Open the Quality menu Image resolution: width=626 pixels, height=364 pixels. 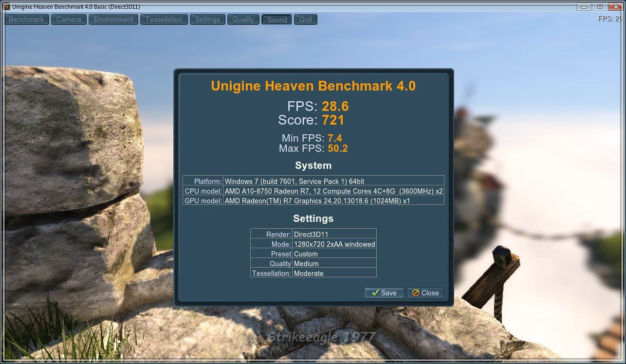[x=243, y=19]
